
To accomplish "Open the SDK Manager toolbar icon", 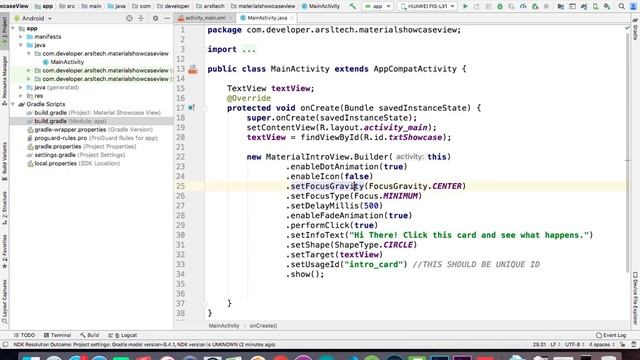I will pos(607,6).
